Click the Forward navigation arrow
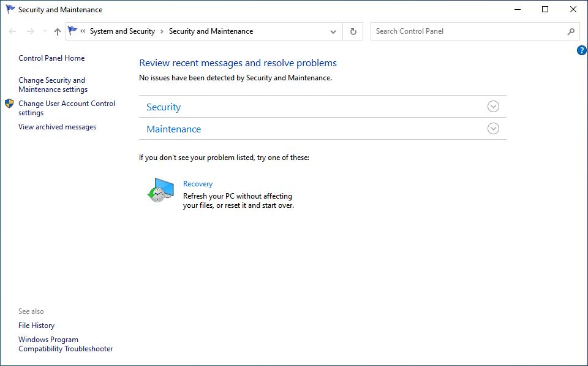This screenshot has width=588, height=366. (x=31, y=31)
